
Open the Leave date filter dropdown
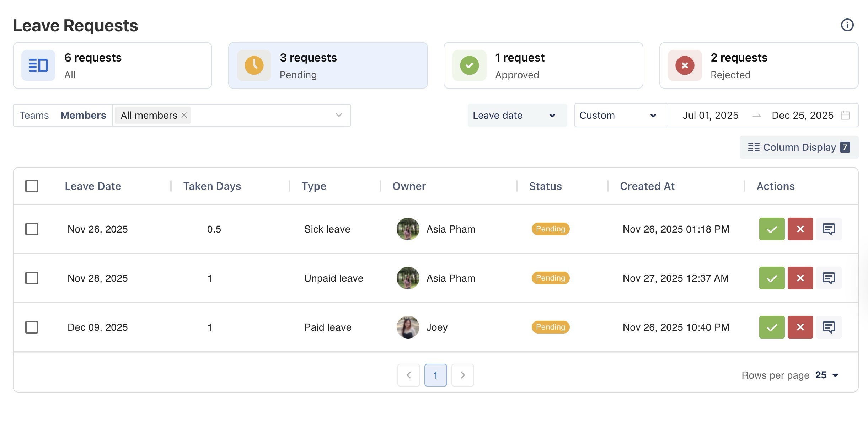[517, 115]
